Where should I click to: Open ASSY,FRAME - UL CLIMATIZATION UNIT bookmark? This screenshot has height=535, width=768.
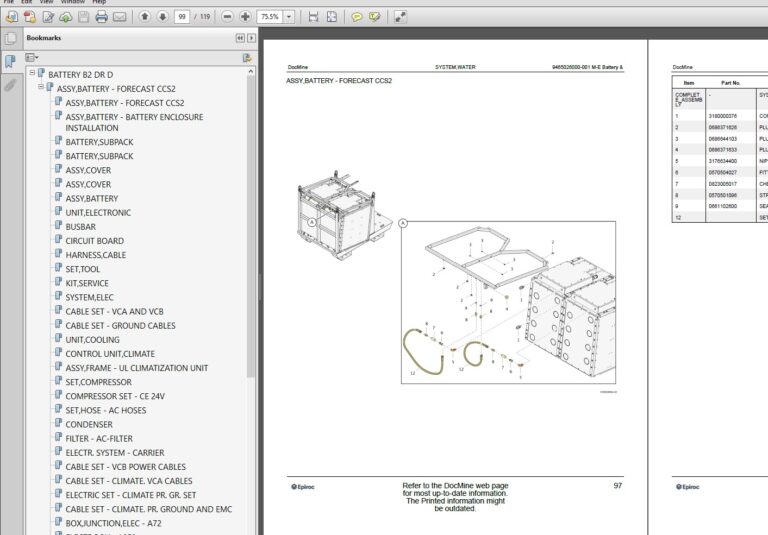point(137,368)
